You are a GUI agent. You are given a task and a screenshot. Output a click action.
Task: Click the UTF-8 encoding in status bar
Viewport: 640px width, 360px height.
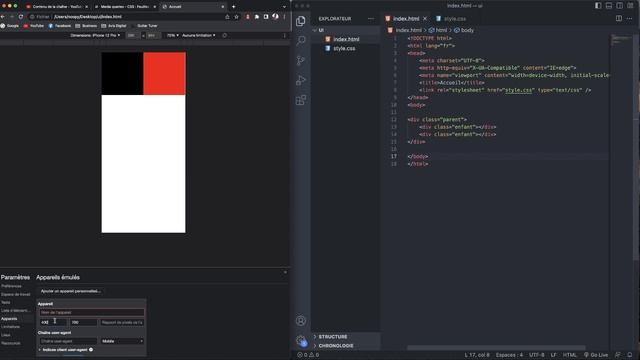(x=537, y=355)
